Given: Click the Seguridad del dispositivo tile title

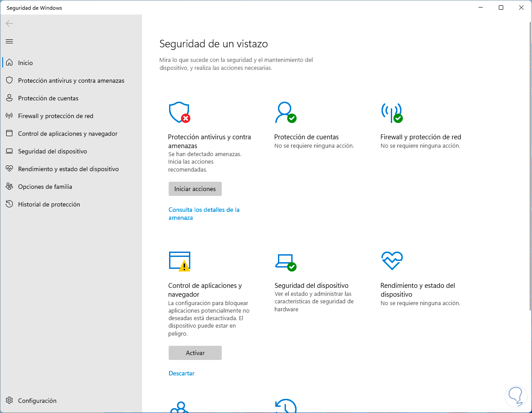Looking at the screenshot, I should click(x=312, y=286).
